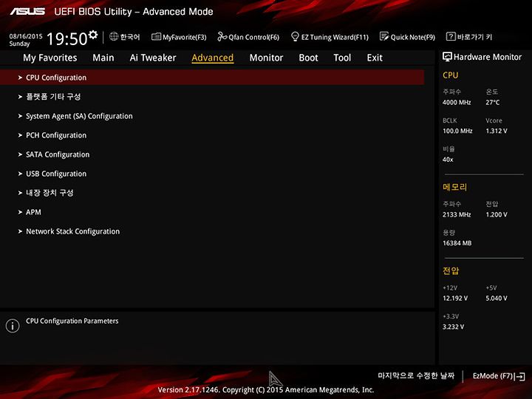Image resolution: width=532 pixels, height=399 pixels.
Task: Start EZ Tuning Wizard(F11)
Action: click(x=330, y=37)
